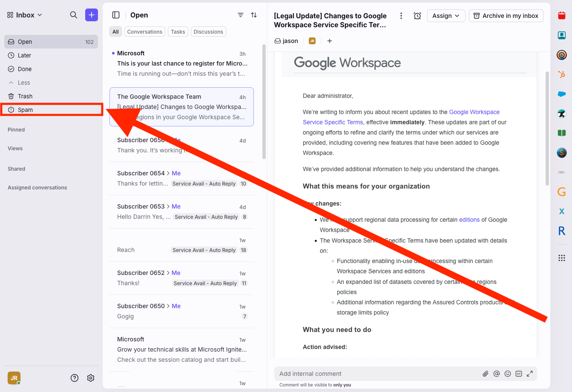Screen dimensions: 572x392
Task: Click the sort order arrows icon
Action: point(254,15)
